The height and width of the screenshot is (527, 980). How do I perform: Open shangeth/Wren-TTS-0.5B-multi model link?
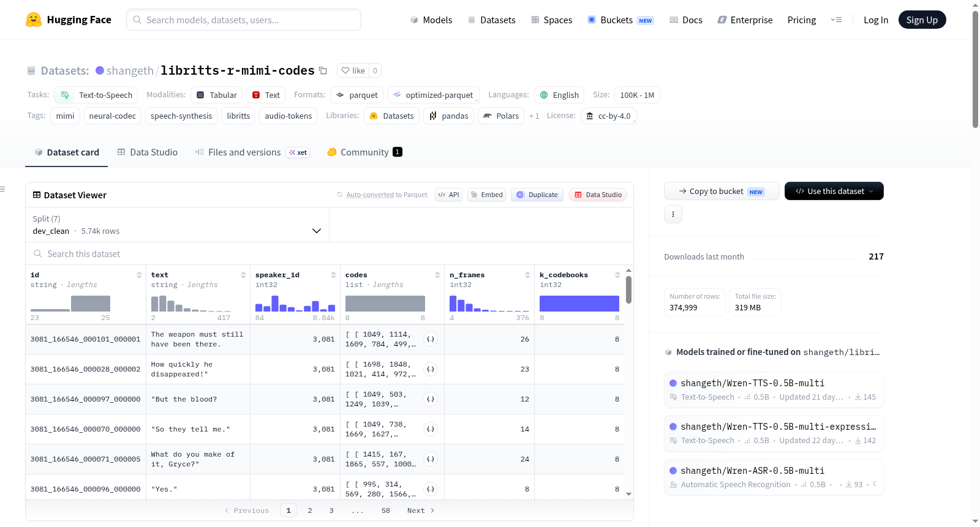click(752, 383)
